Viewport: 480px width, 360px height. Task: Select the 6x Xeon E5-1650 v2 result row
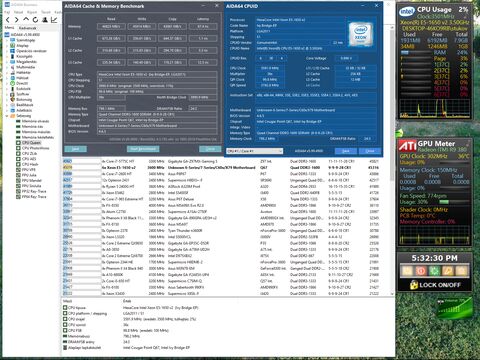(221, 167)
